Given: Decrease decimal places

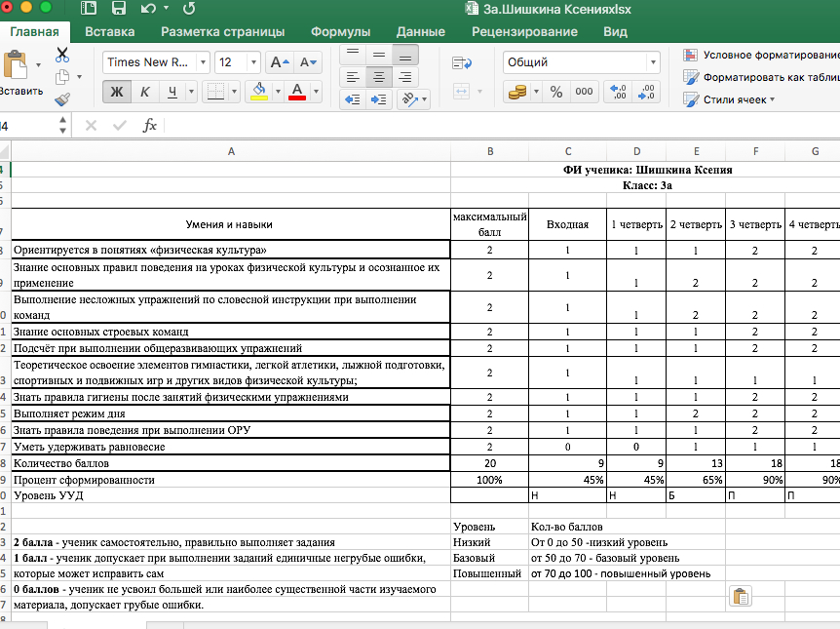Looking at the screenshot, I should 645,92.
